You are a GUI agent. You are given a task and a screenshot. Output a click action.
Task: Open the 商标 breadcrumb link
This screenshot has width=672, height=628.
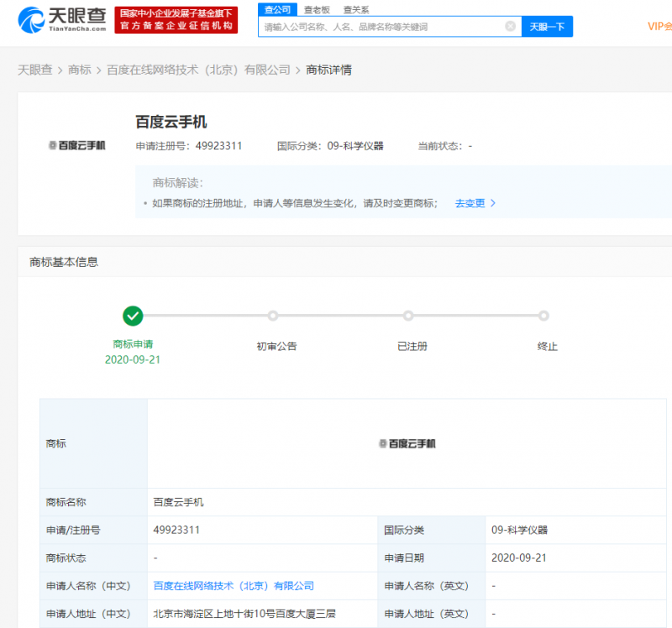point(80,70)
